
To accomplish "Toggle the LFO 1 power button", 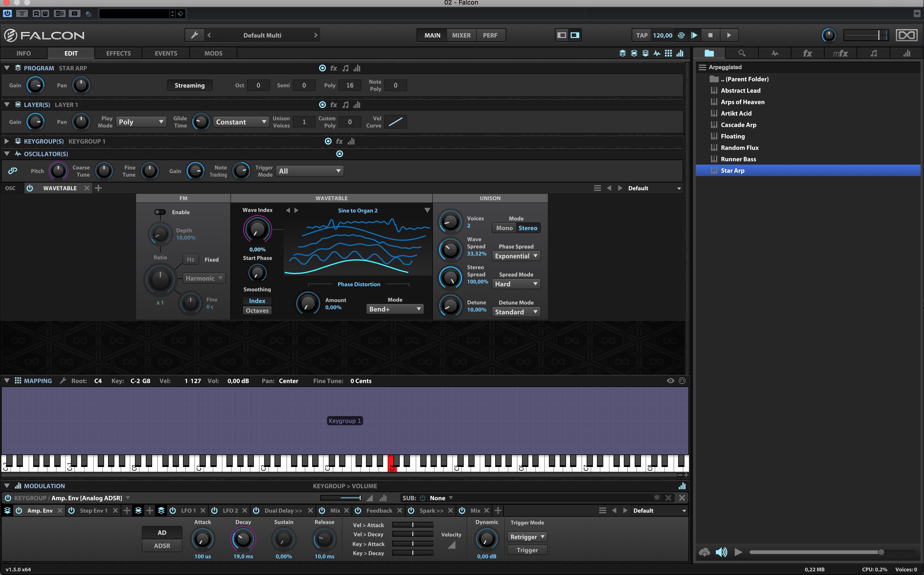I will coord(173,510).
